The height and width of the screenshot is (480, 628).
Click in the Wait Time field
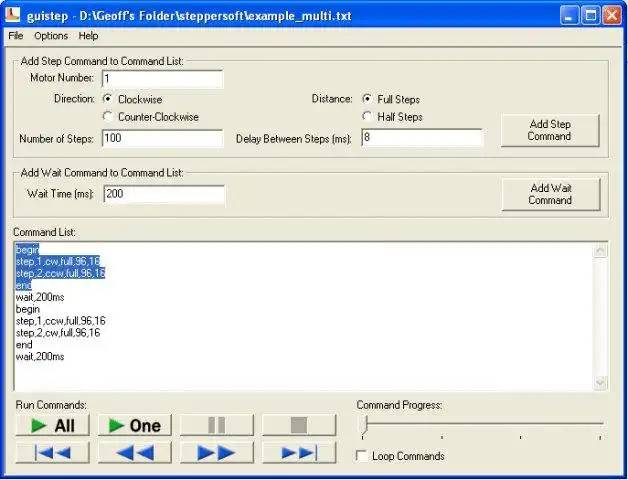coord(164,194)
